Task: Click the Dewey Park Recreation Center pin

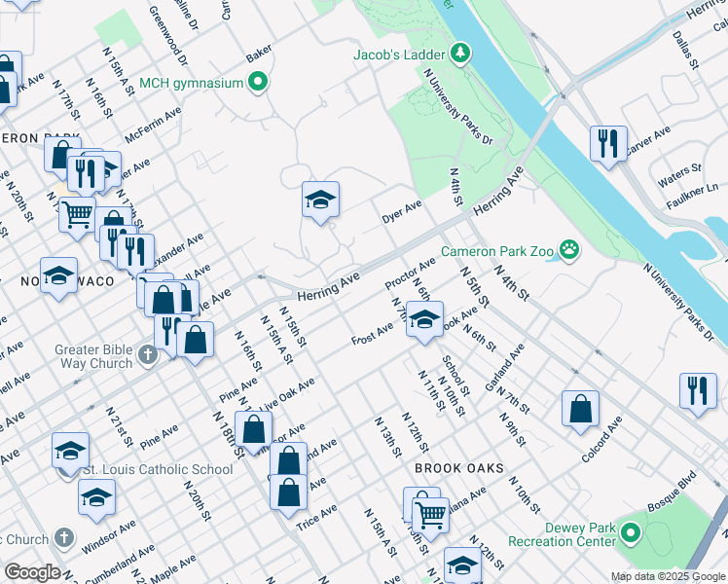Action: click(631, 533)
